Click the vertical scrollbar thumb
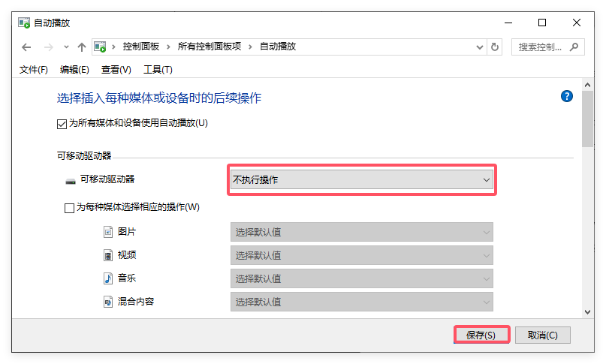 588,120
